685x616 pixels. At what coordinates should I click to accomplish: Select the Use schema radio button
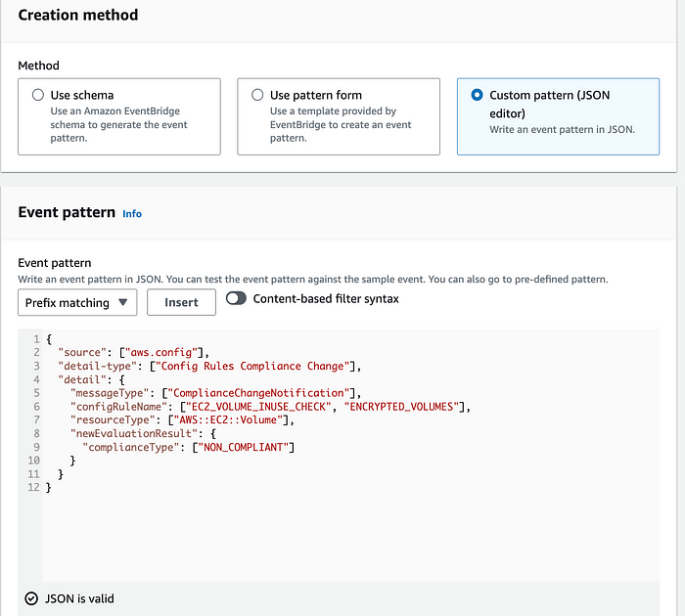click(38, 95)
